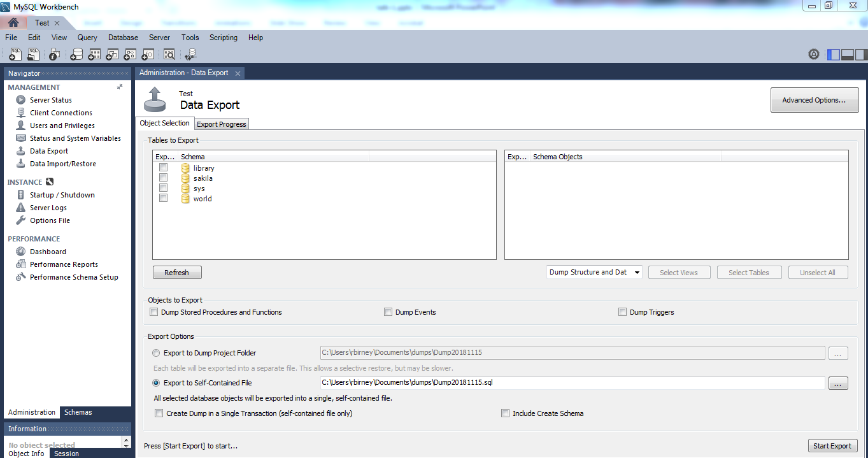868x458 pixels.
Task: Check the world schema export box
Action: (163, 198)
